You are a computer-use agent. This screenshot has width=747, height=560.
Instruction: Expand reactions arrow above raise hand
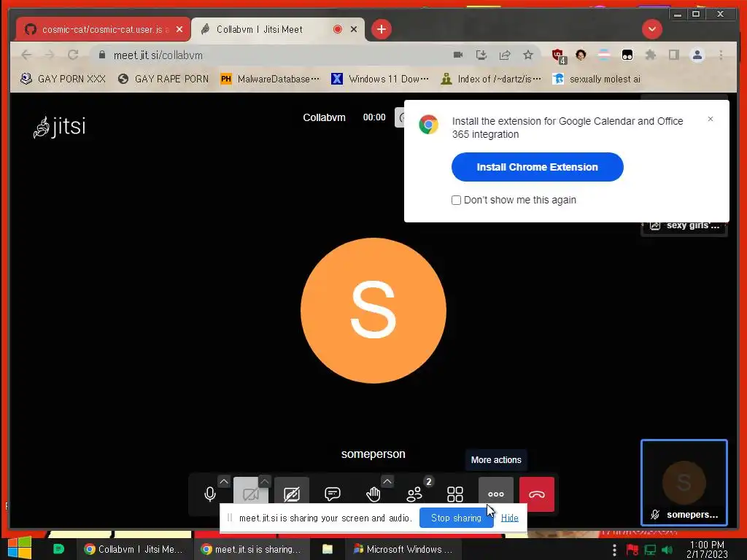click(x=387, y=481)
